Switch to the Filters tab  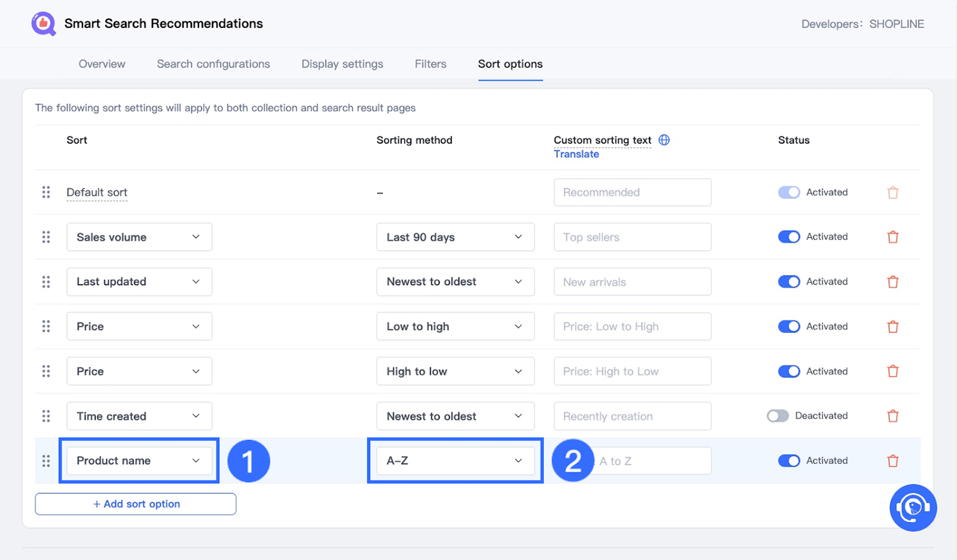click(x=431, y=64)
